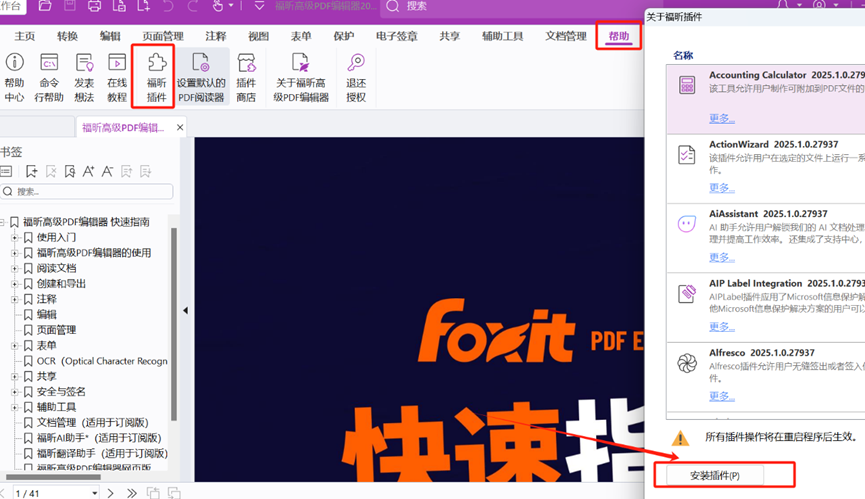
Task: Click the save icon in quick access toolbar
Action: pos(70,6)
